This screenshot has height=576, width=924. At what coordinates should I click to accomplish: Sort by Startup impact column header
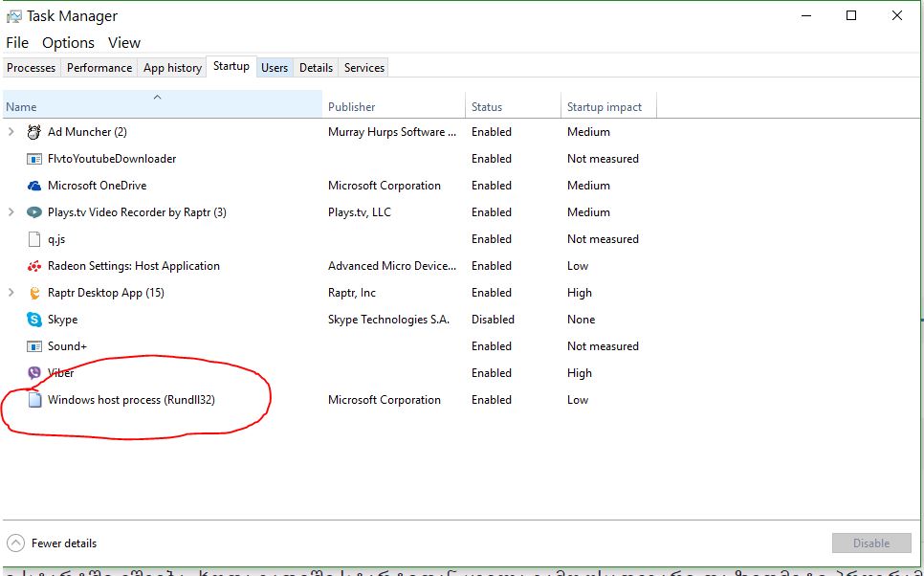[x=605, y=107]
